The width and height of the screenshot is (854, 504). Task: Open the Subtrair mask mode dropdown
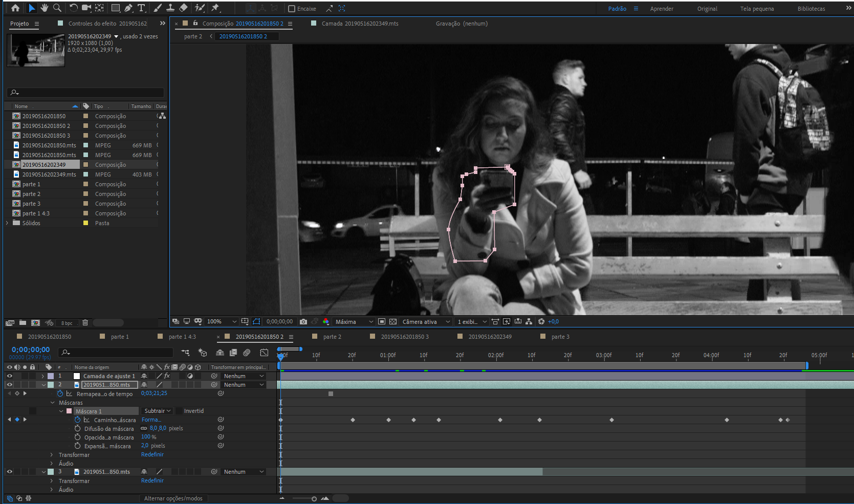pos(157,411)
